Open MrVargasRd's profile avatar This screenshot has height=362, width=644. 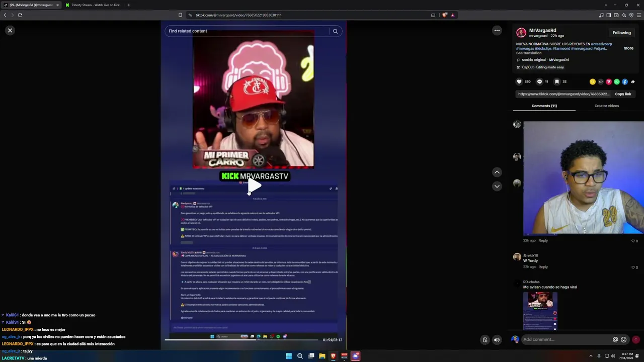point(521,33)
